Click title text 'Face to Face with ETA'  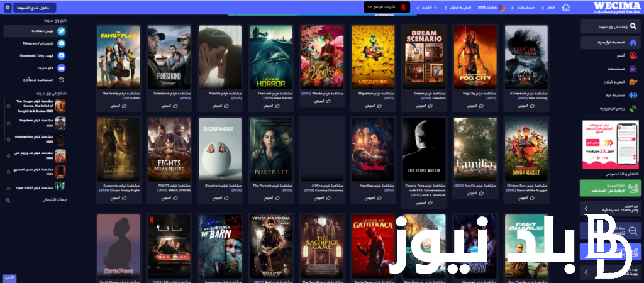[x=425, y=190]
